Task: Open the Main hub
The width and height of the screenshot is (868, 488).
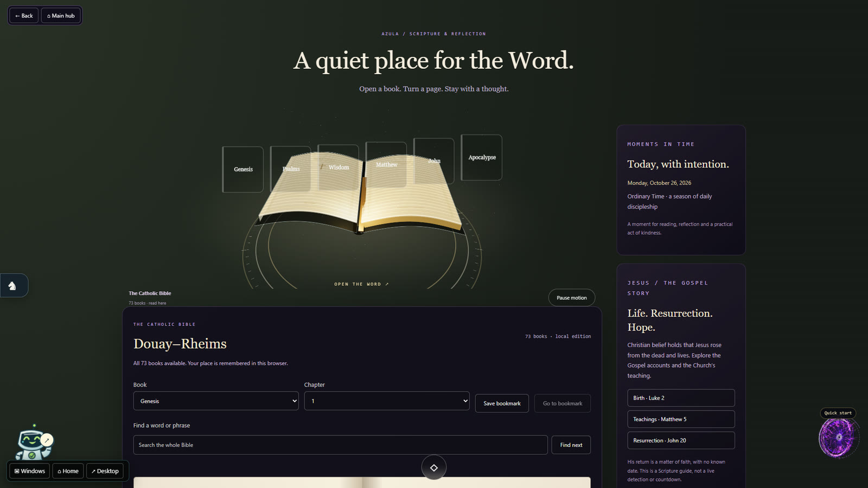Action: point(61,16)
